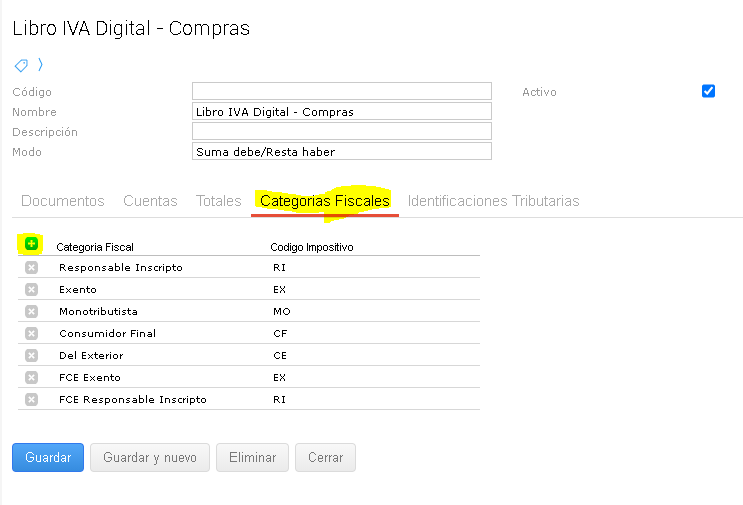Remove the FCE Responsable Inscripto row

tap(31, 400)
